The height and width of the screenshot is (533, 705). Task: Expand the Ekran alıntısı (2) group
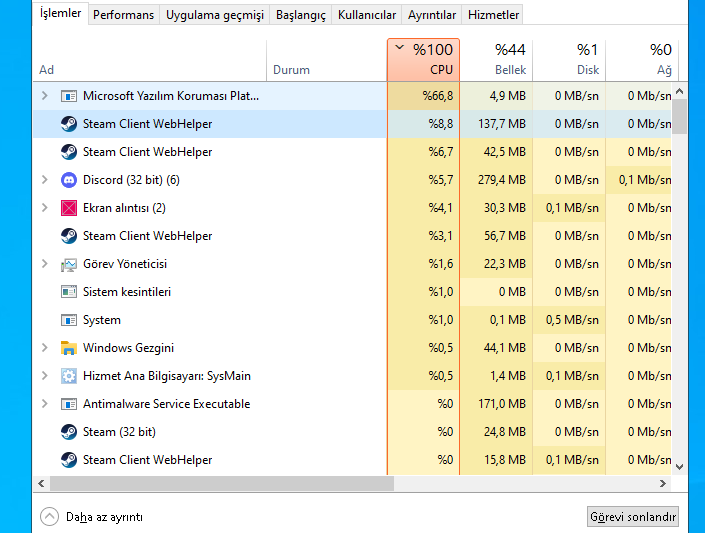[x=45, y=208]
